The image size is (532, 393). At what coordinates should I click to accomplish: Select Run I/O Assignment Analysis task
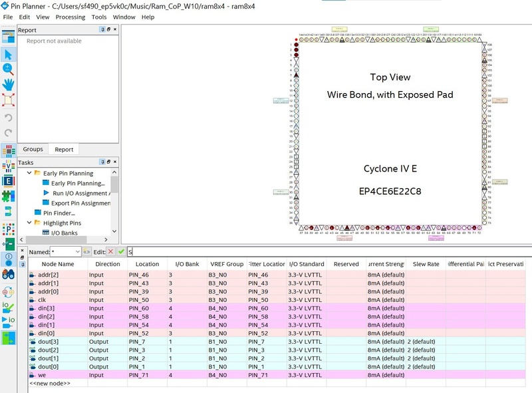tap(81, 193)
